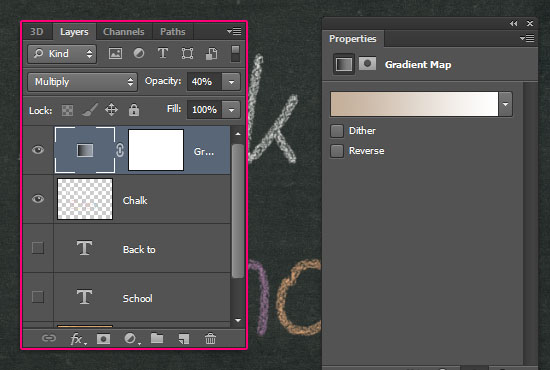Enable the Reverse checkbox

tap(337, 151)
